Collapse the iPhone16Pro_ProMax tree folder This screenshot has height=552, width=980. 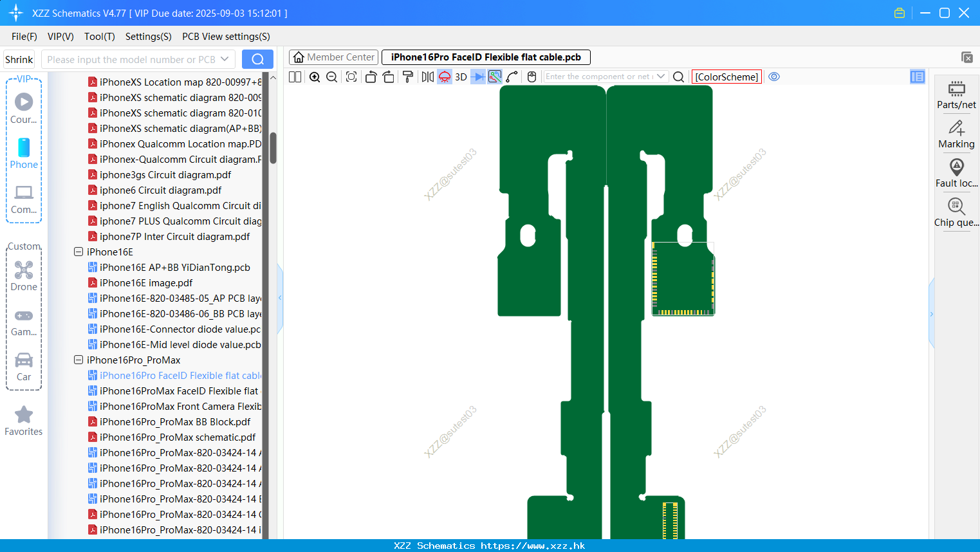click(79, 360)
